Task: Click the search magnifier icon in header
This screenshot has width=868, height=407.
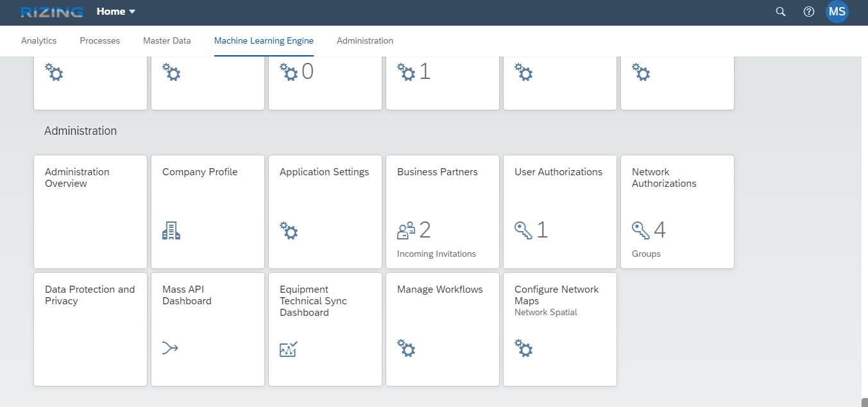Action: click(x=781, y=12)
